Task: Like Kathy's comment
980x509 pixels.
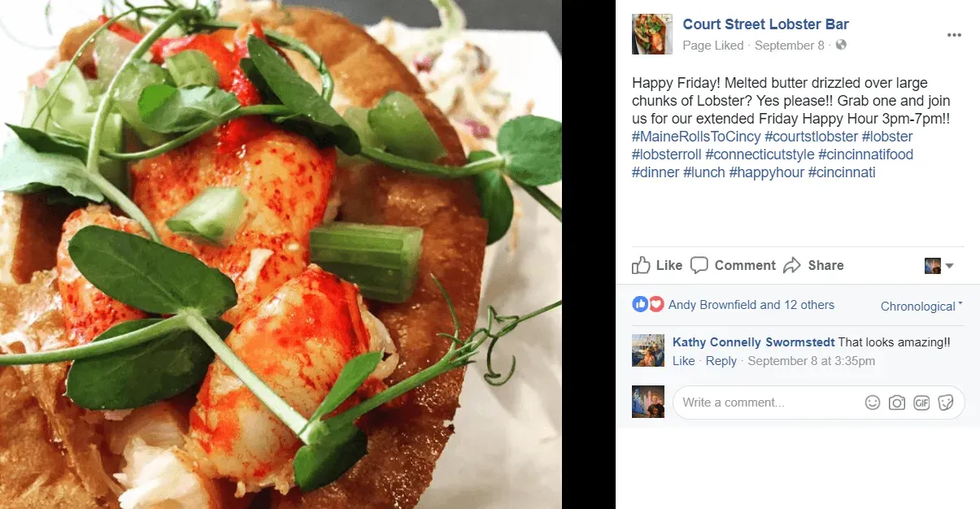Action: [x=684, y=361]
